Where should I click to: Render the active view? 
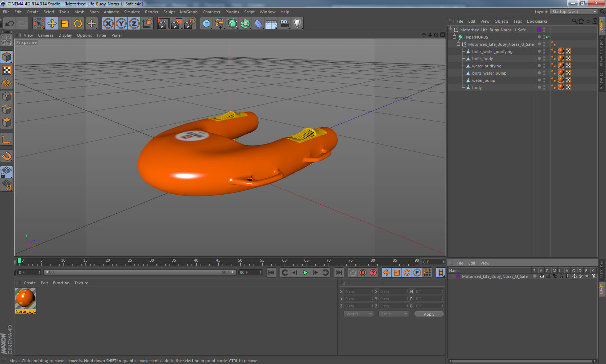pyautogui.click(x=163, y=24)
